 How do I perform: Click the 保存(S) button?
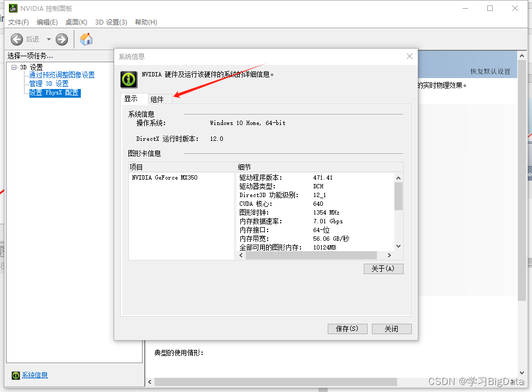[x=347, y=329]
